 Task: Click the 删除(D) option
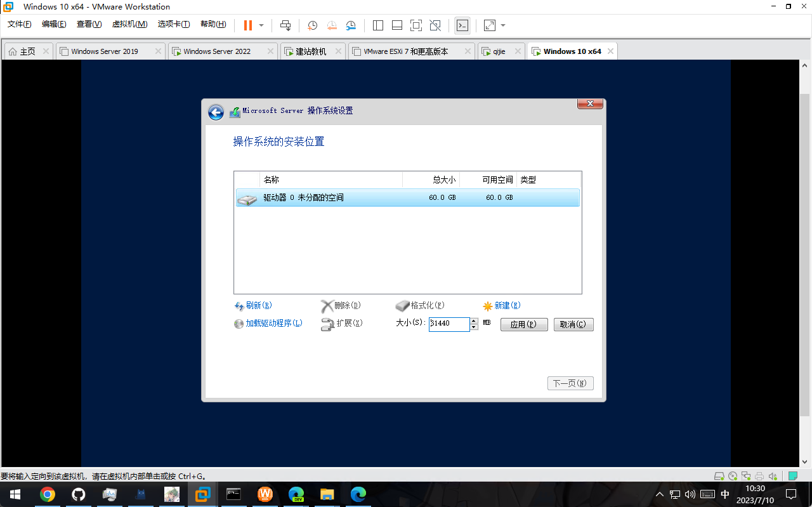click(x=341, y=306)
